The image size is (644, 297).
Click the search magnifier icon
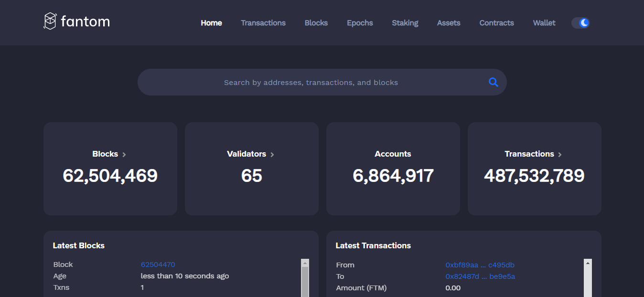tap(493, 82)
